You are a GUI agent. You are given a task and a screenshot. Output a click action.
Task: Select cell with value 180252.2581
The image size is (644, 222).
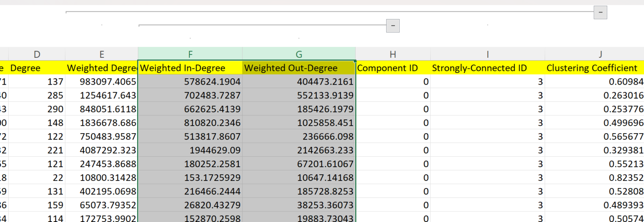(x=190, y=164)
